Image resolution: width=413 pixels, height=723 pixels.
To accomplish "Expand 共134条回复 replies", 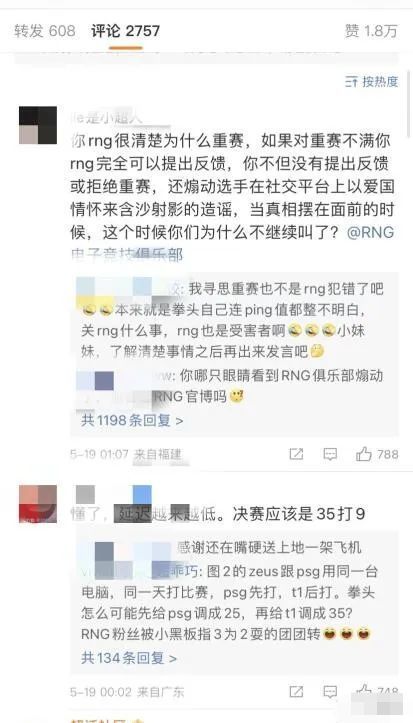I will (x=129, y=658).
